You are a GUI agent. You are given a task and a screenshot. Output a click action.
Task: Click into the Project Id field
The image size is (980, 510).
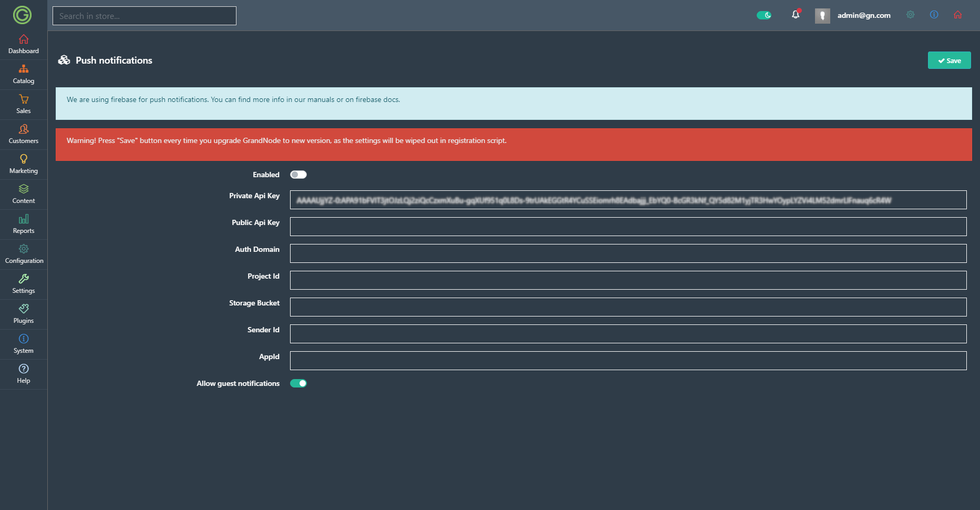tap(628, 280)
